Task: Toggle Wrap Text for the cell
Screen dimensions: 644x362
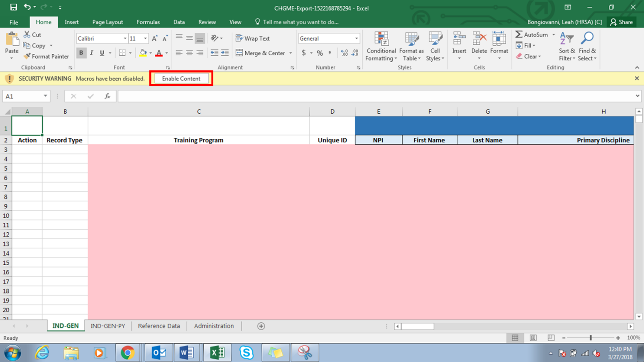Action: pyautogui.click(x=253, y=39)
